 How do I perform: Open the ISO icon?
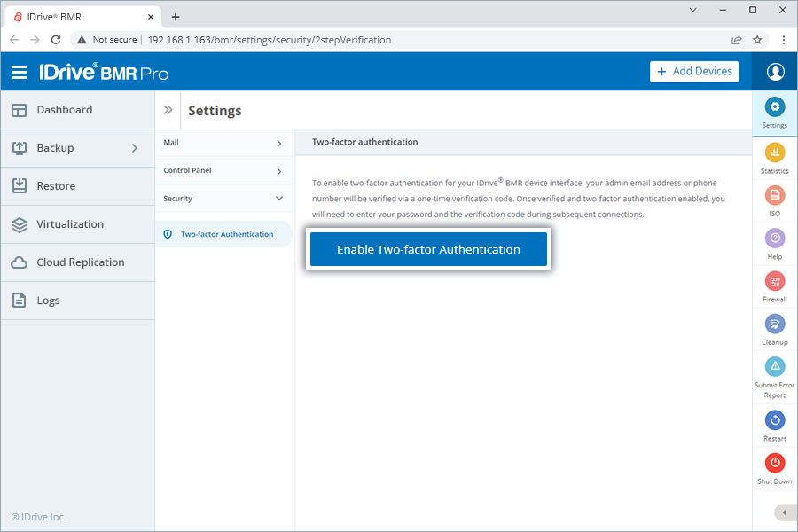775,195
